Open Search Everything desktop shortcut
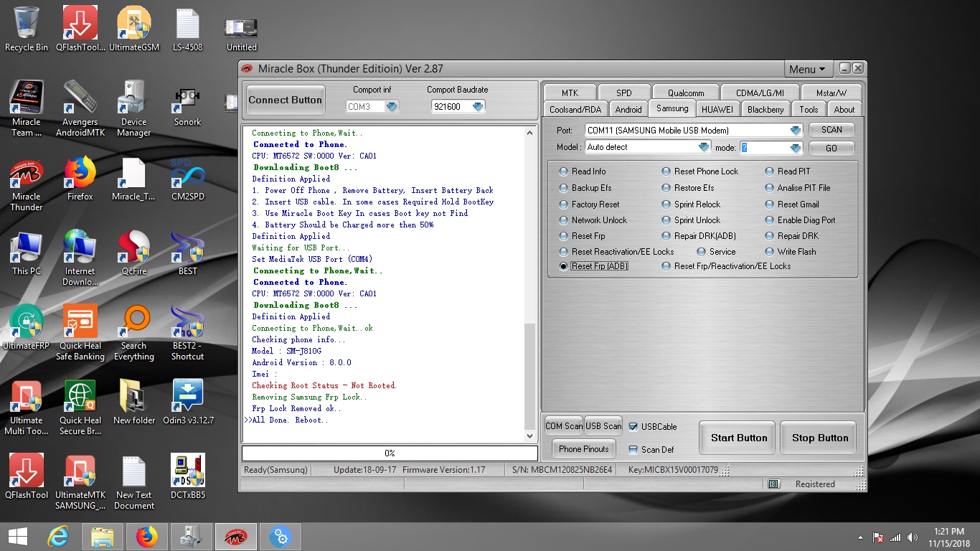The image size is (980, 551). coord(134,333)
